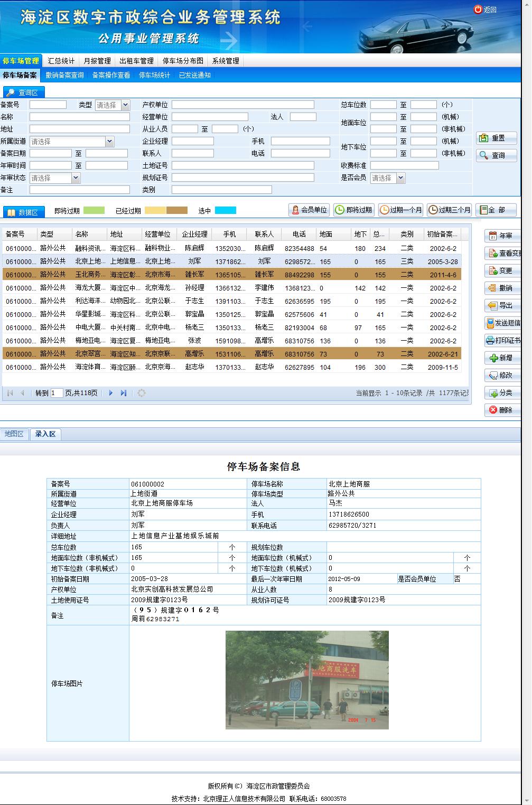Open 年审 annual review
Image resolution: width=532 pixels, height=805 pixels.
point(502,236)
